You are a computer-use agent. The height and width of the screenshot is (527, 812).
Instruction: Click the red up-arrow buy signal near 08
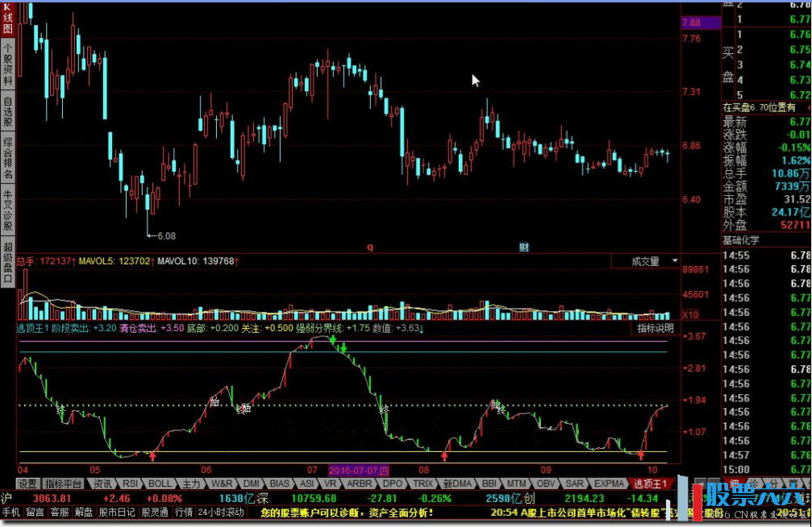(444, 456)
